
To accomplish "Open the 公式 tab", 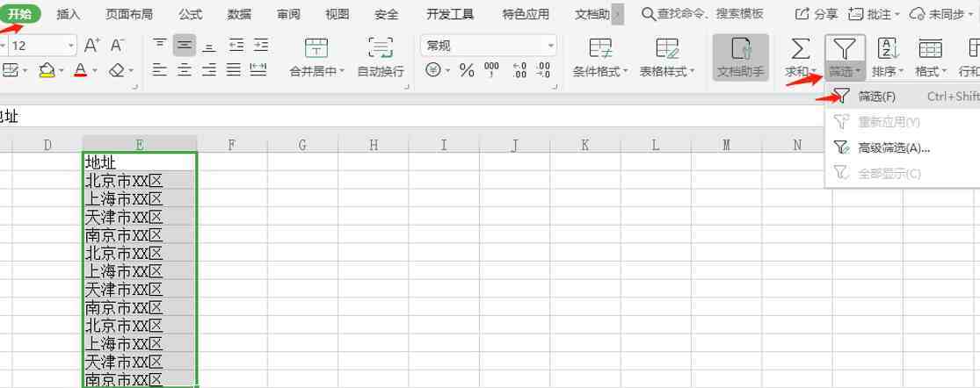I will pos(190,14).
